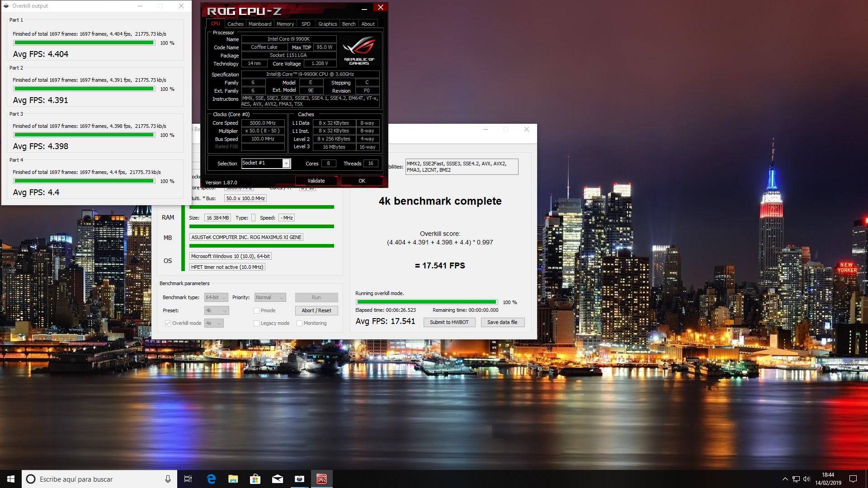The image size is (868, 488).
Task: Switch to the Memory tab in CPU-Z
Action: 285,24
